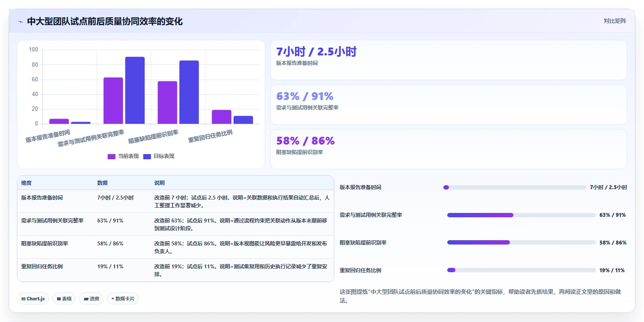The height and width of the screenshot is (322, 644).
Task: Click the 版本报告准备时间 purple current bar in chart
Action: pyautogui.click(x=59, y=121)
